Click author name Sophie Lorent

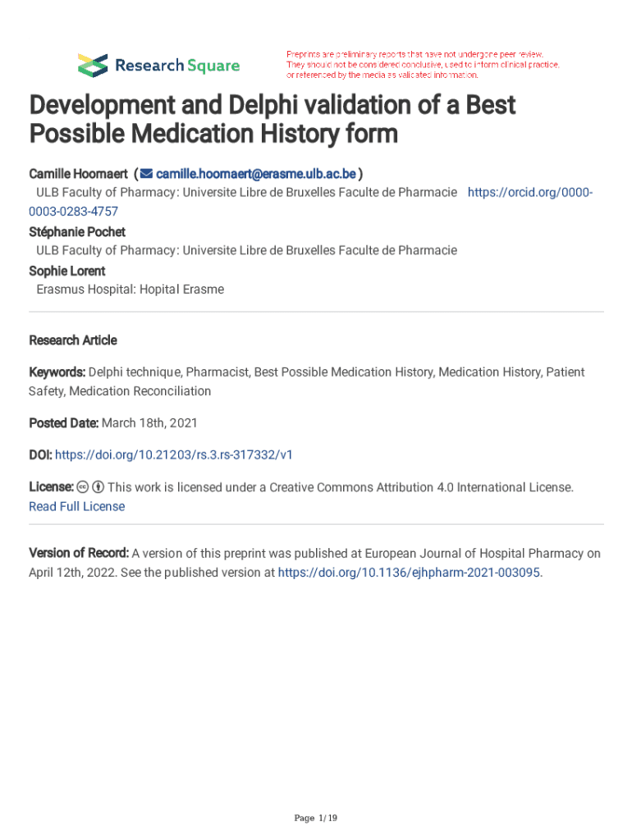point(67,270)
